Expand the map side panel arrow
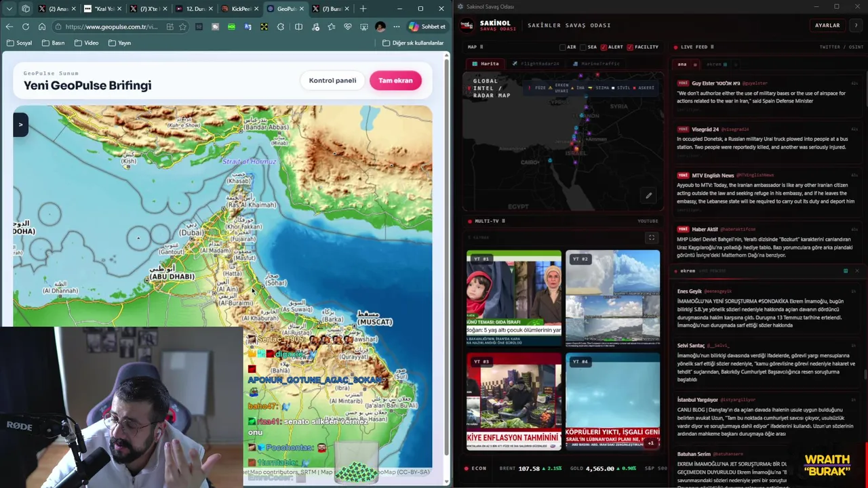The width and height of the screenshot is (868, 488). point(20,125)
